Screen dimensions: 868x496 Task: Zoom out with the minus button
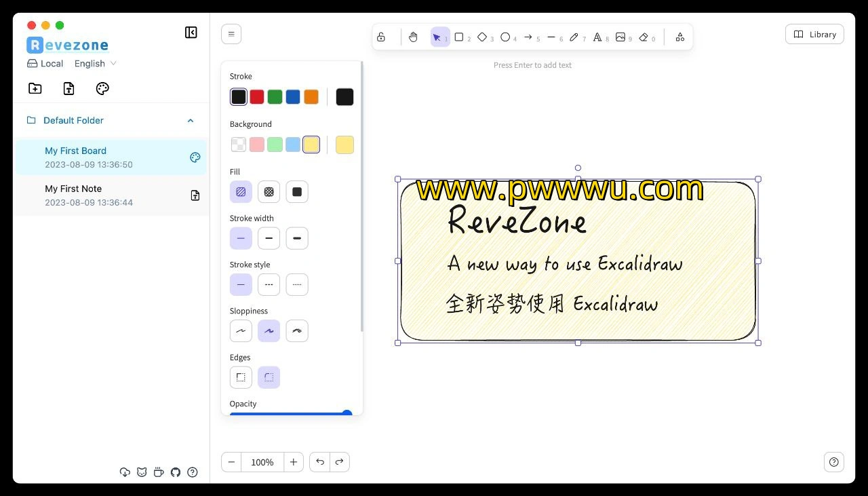click(x=231, y=462)
